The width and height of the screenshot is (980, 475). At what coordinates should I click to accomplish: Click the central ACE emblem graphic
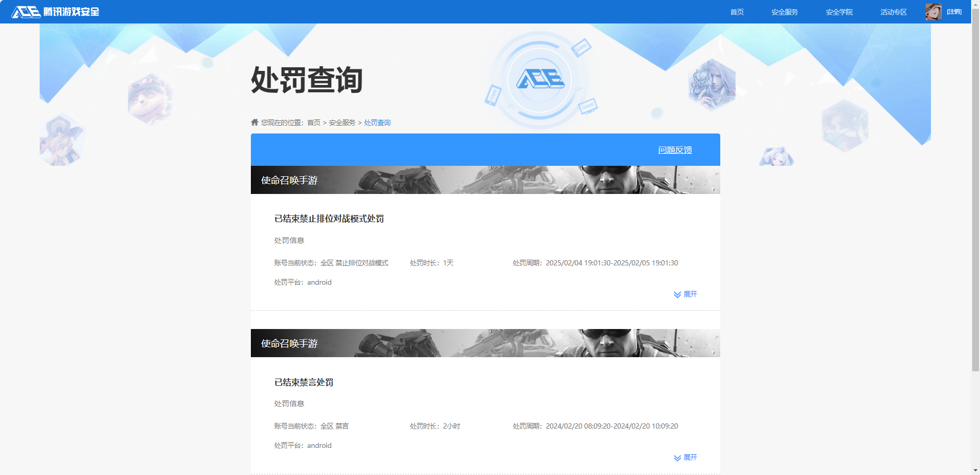click(540, 79)
